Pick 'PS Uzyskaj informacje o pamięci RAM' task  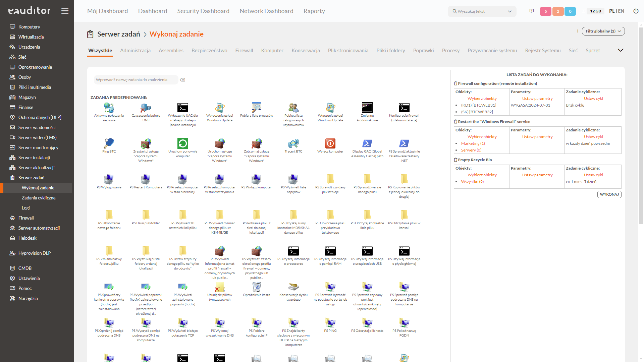point(330,251)
